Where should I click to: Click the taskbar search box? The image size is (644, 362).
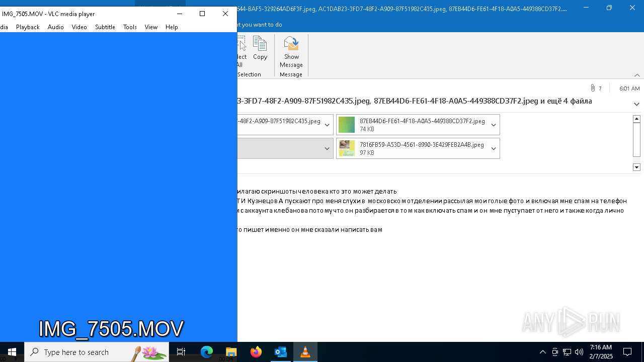coord(97,352)
